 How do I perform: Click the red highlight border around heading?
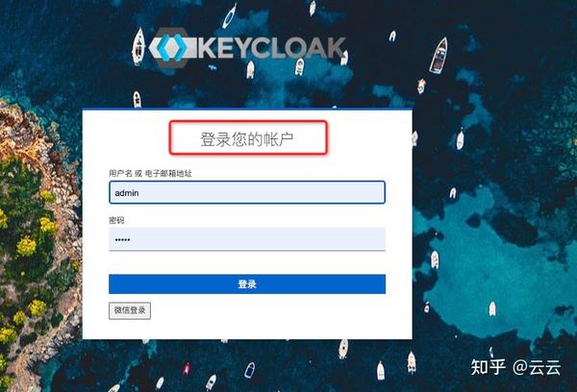[248, 122]
